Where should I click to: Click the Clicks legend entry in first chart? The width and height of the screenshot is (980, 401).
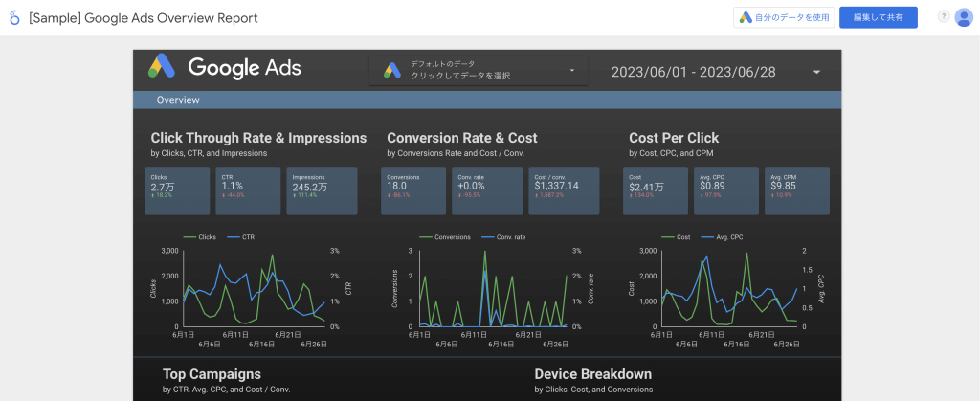click(199, 237)
